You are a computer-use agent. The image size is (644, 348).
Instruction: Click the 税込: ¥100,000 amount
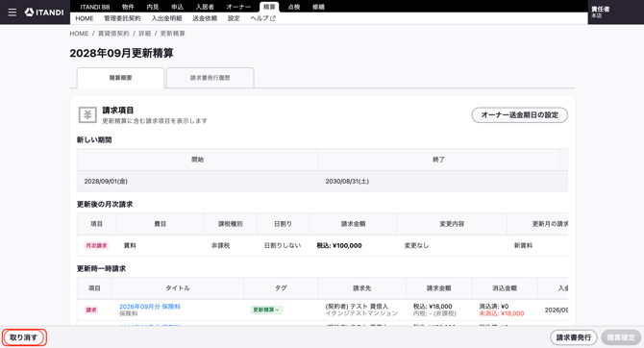click(x=339, y=246)
